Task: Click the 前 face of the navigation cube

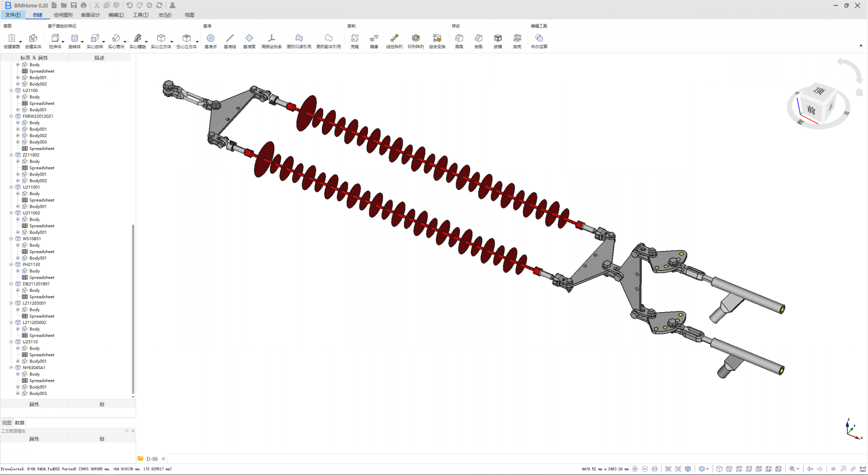Action: [811, 110]
